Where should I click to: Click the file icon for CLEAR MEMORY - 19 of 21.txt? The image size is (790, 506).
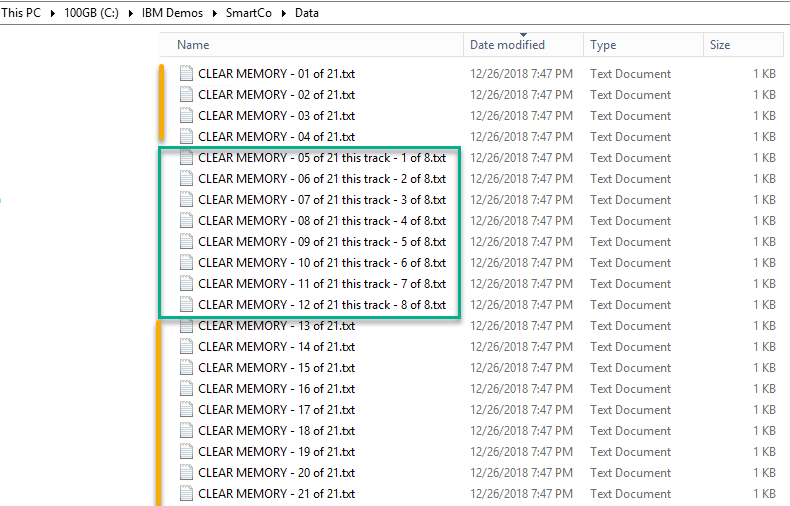tap(186, 452)
